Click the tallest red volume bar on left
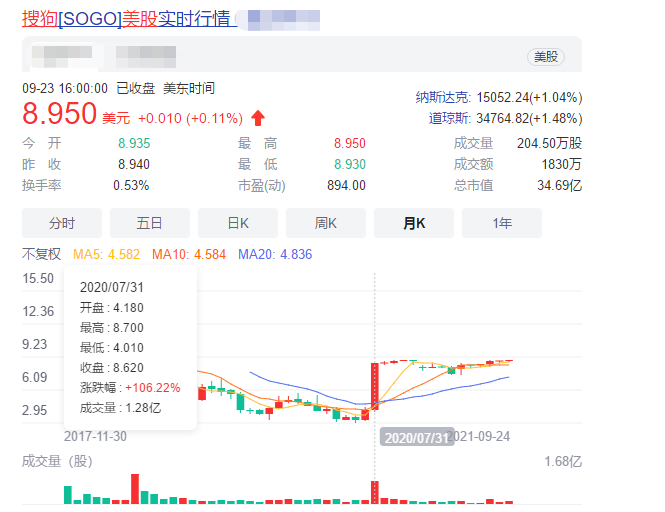Screen dimensions: 665x512 135,489
